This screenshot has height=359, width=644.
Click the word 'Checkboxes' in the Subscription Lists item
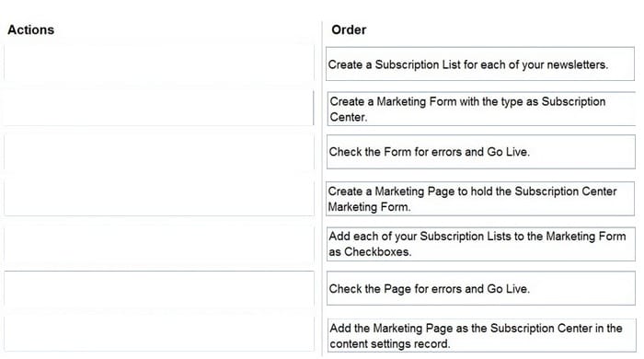click(x=376, y=252)
